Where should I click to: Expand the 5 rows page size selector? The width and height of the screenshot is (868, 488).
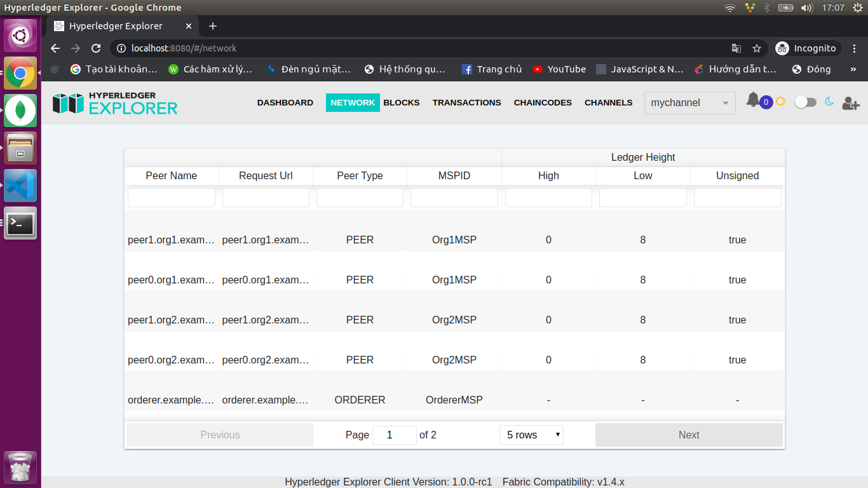pyautogui.click(x=531, y=435)
